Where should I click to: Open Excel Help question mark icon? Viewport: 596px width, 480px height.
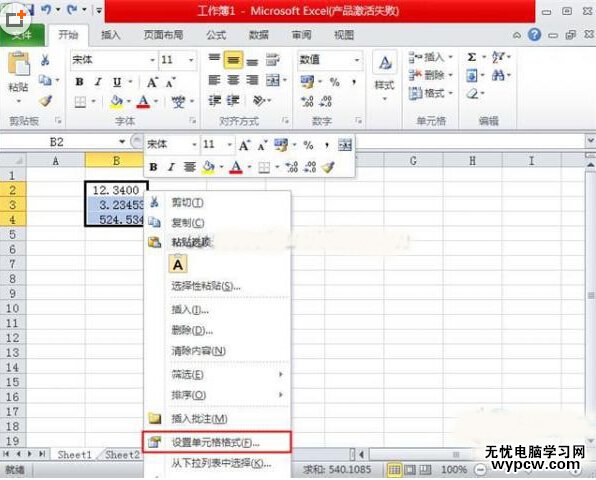534,35
